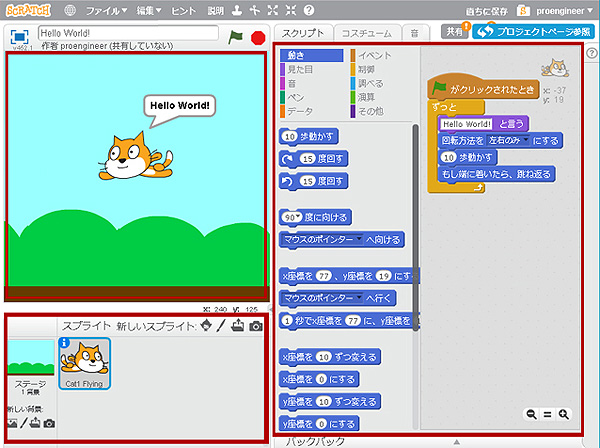The width and height of the screenshot is (600, 448).
Task: Click the y座標を 0 にする block
Action: (319, 424)
